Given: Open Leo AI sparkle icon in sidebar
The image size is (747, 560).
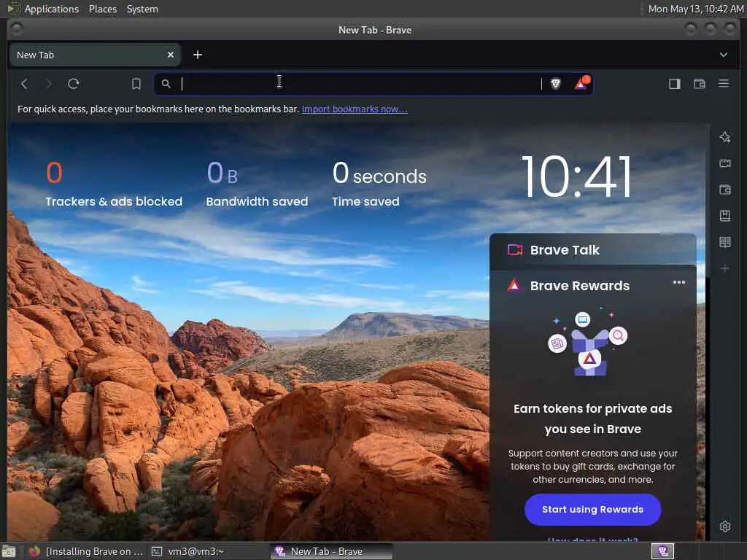Looking at the screenshot, I should 725,137.
